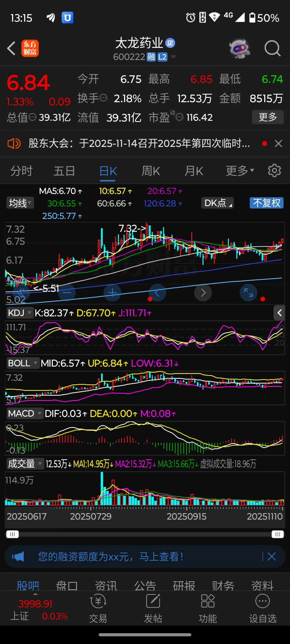Tap right handle of chart range slider
This screenshot has width=290, height=644.
[278, 535]
